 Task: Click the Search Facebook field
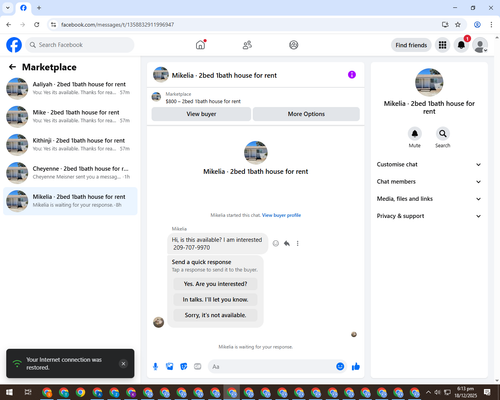pyautogui.click(x=80, y=45)
